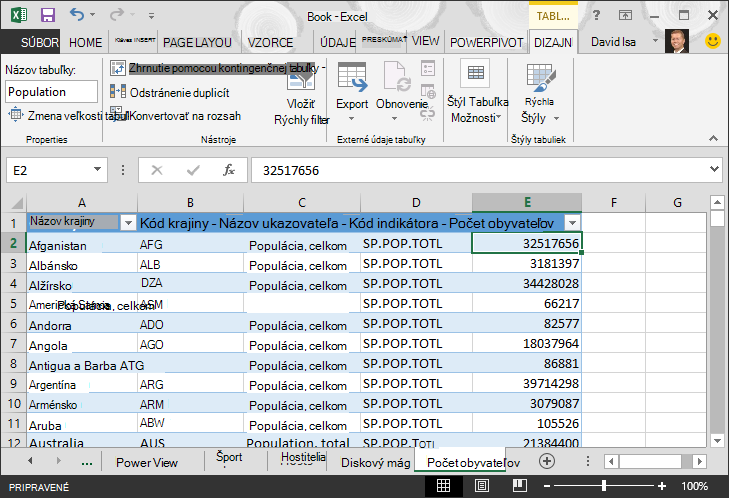Select the cell with value 18037964
Screen dimensions: 729x498
527,344
